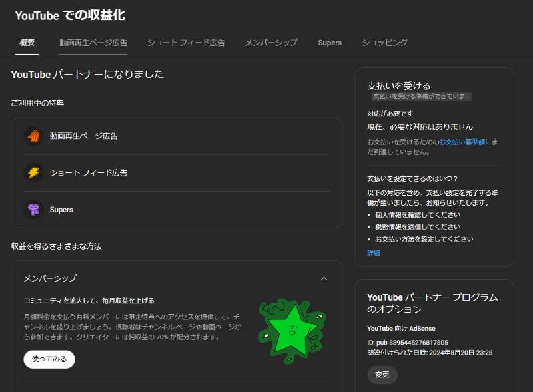
Task: Open the ショート フィード広告 tab
Action: click(x=186, y=43)
